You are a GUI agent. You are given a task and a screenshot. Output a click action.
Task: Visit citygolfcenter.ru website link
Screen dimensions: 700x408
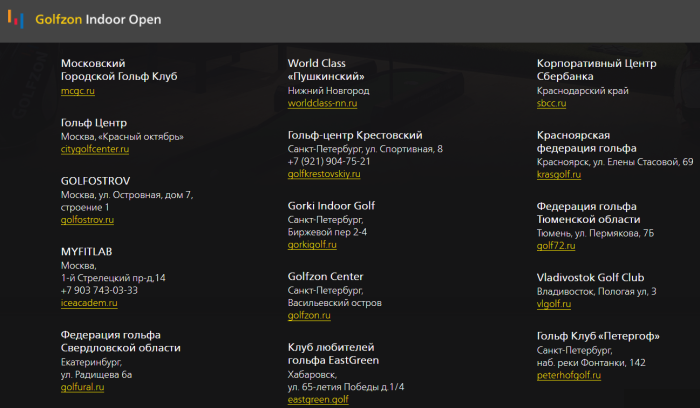(x=95, y=149)
